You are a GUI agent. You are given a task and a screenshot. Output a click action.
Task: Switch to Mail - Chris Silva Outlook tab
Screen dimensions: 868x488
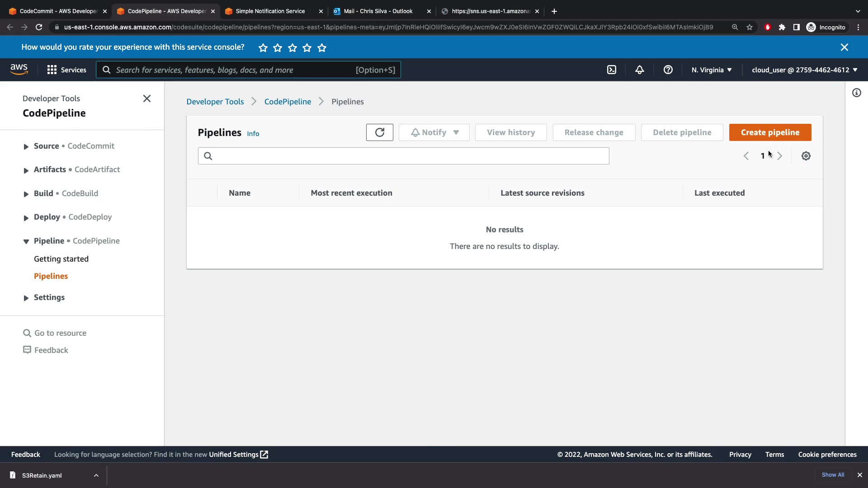coord(378,11)
